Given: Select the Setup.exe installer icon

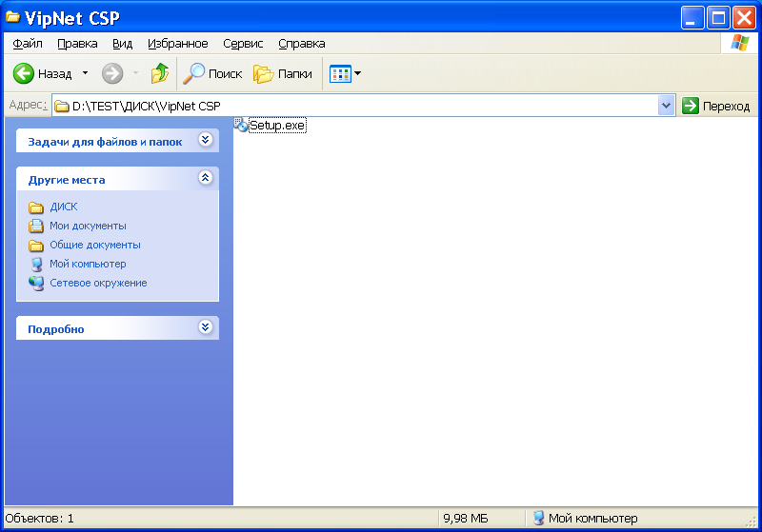Looking at the screenshot, I should (x=241, y=125).
